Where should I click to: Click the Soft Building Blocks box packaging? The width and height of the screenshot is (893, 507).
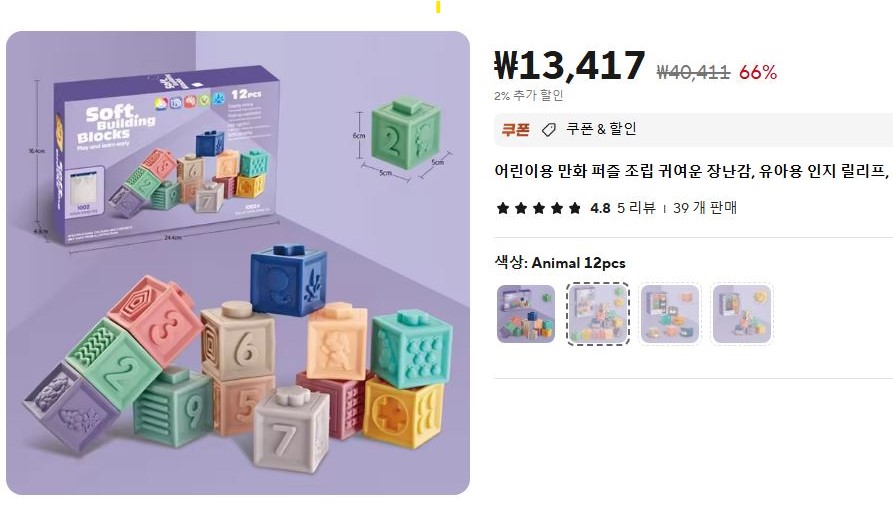tap(165, 155)
